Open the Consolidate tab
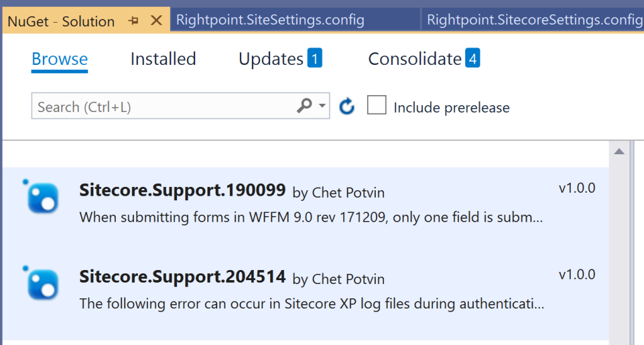 (424, 59)
